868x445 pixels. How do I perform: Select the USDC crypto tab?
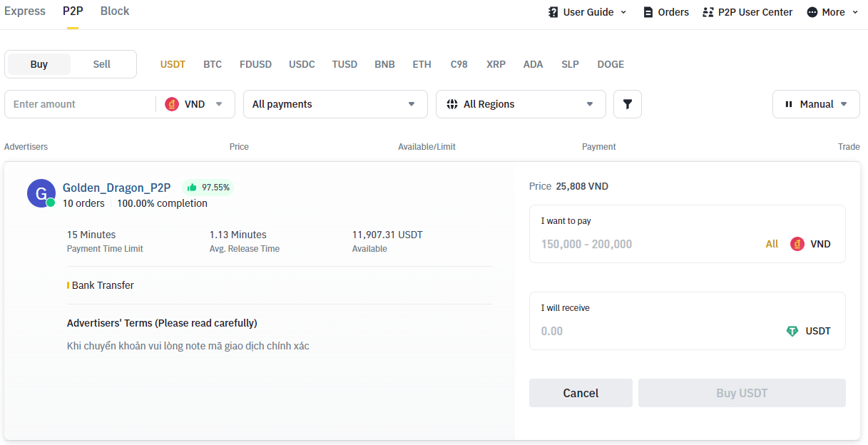tap(302, 64)
